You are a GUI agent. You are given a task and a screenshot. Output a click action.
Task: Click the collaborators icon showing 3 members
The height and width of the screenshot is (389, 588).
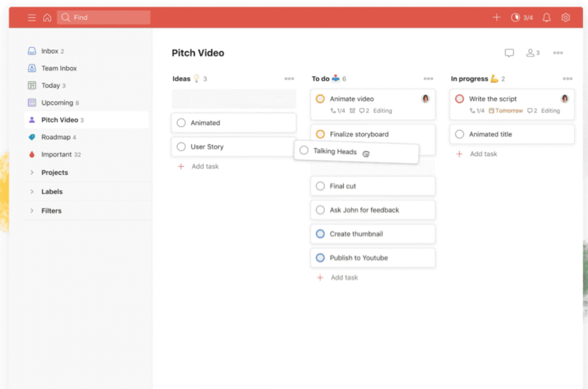pyautogui.click(x=531, y=52)
